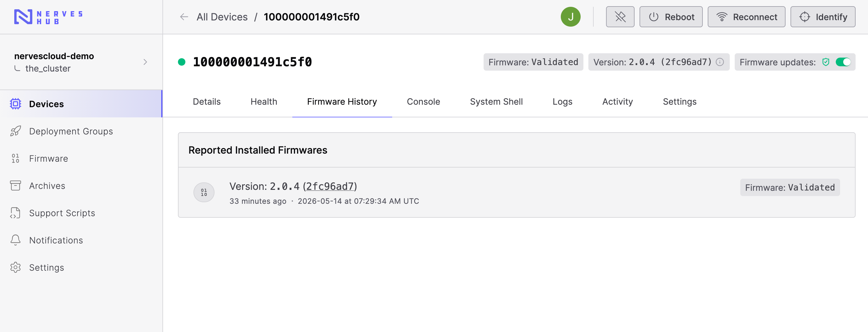Image resolution: width=868 pixels, height=332 pixels.
Task: Click the green J user avatar
Action: (570, 17)
